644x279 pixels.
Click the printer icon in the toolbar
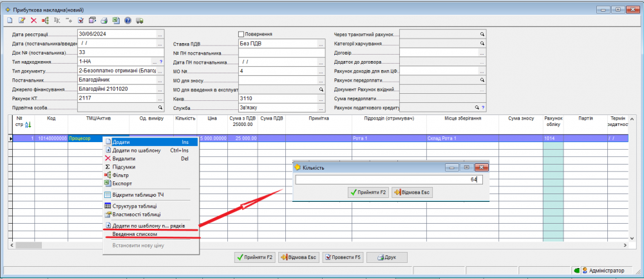pyautogui.click(x=104, y=21)
